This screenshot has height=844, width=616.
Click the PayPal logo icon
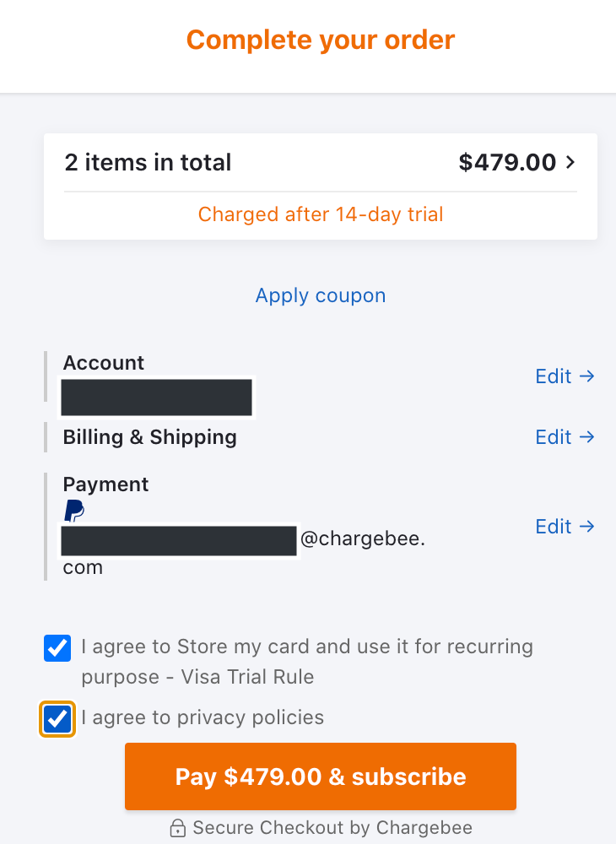pos(74,511)
